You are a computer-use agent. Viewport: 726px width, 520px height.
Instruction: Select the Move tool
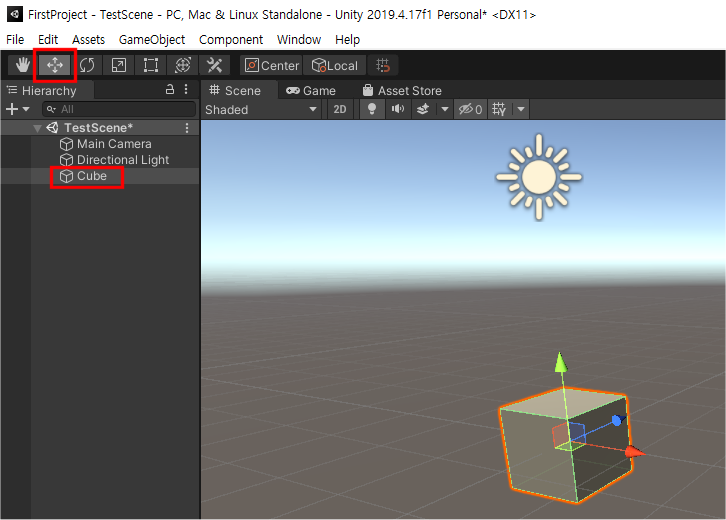pyautogui.click(x=55, y=65)
